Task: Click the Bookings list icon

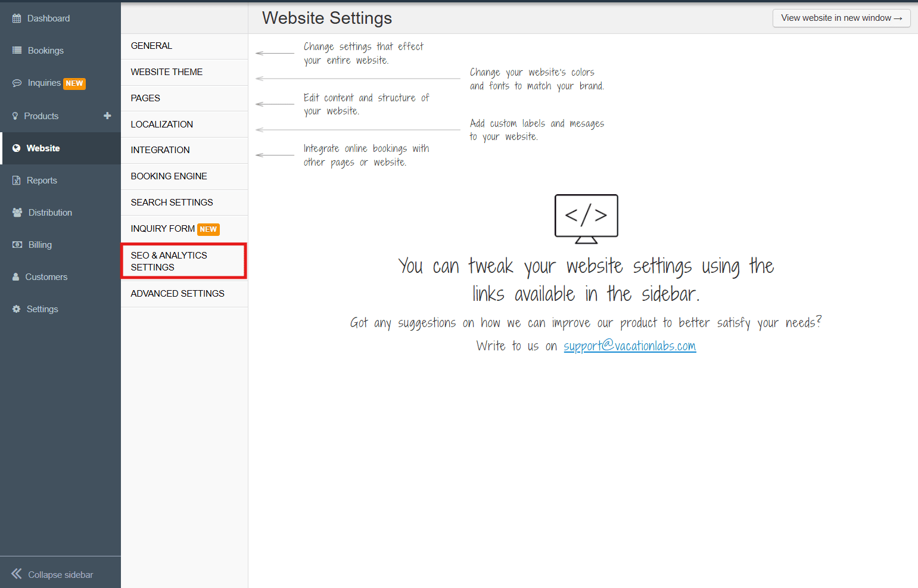Action: click(x=17, y=51)
